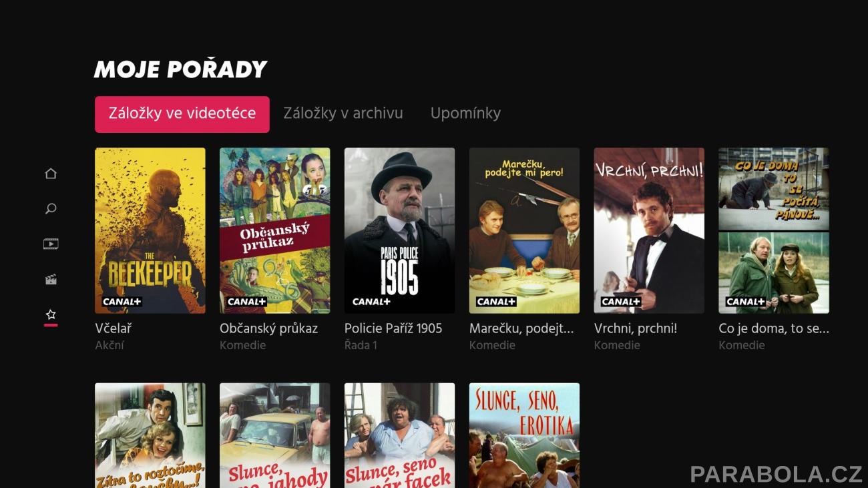Select the Vrchní, prchni! poster
The image size is (868, 488).
coord(649,230)
